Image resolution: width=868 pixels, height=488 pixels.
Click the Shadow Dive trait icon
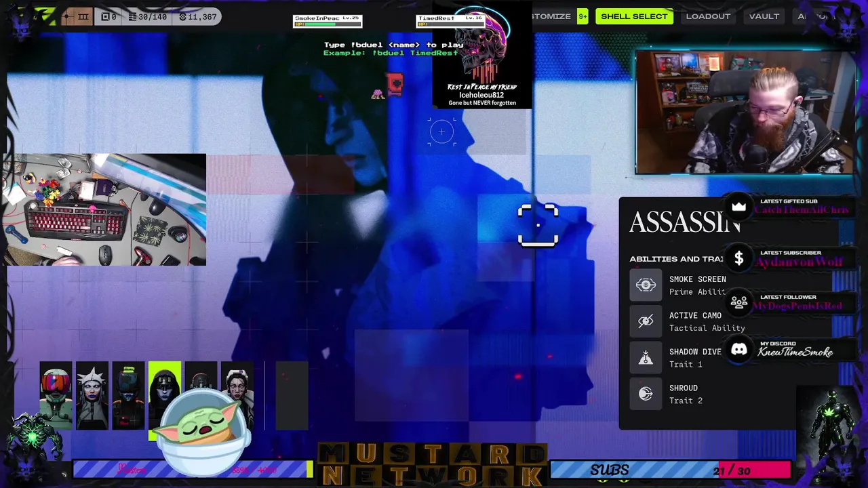[646, 358]
